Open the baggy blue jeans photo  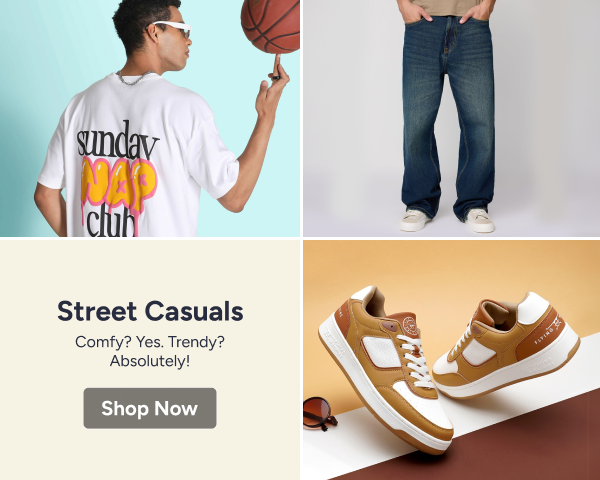click(452, 118)
